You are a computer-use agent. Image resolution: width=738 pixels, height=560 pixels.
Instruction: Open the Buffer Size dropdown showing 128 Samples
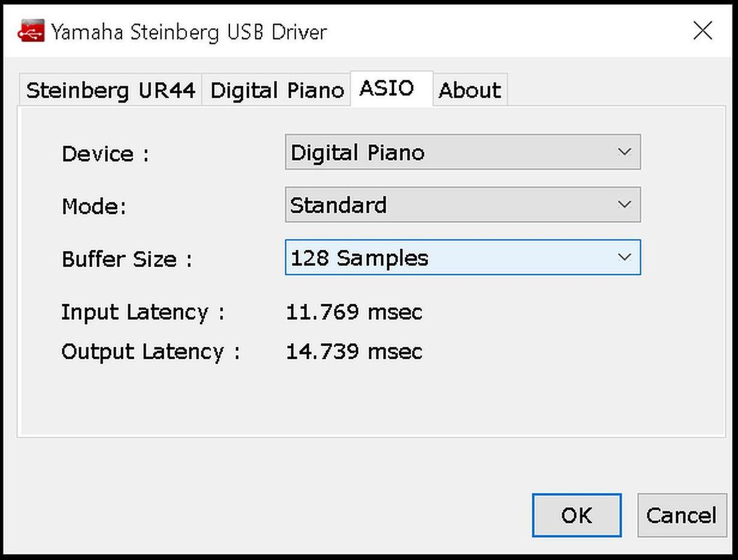(x=462, y=258)
